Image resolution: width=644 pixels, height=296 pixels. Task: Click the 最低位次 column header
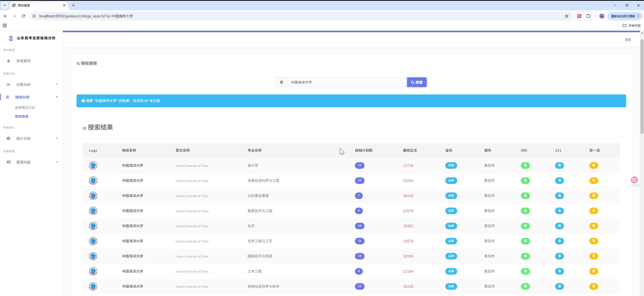410,150
